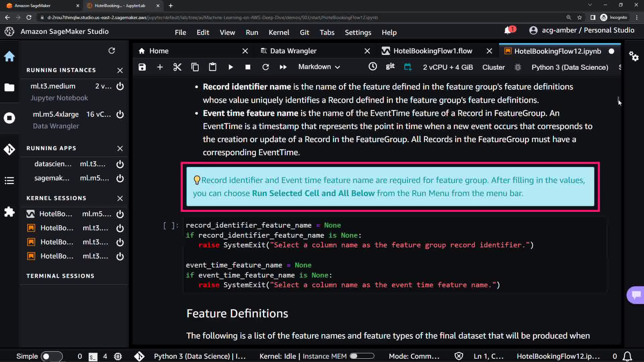Open the Markdown cell type dropdown
Screen dimensions: 644x362
click(319, 67)
